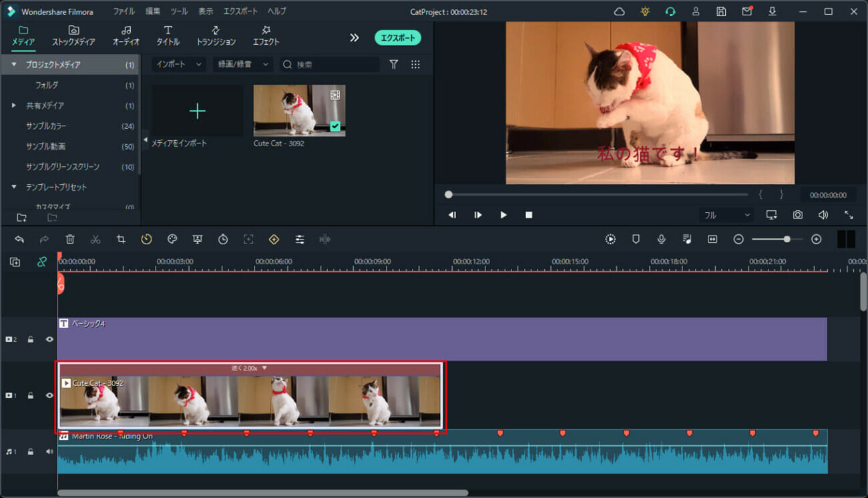The height and width of the screenshot is (498, 868).
Task: Lock the video track 1
Action: pyautogui.click(x=31, y=395)
